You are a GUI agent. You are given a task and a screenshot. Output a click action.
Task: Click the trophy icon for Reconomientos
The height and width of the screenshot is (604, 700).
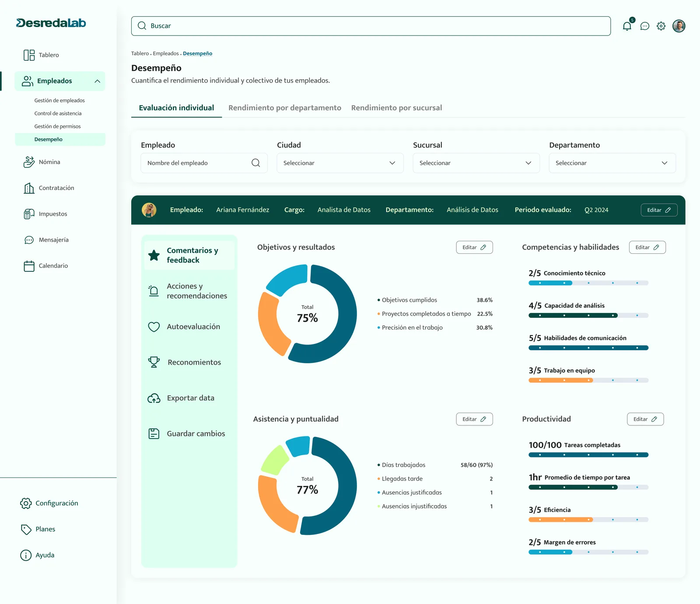click(x=154, y=362)
